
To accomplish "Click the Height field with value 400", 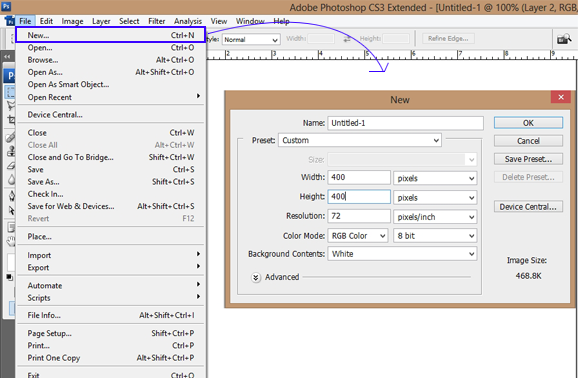I will pyautogui.click(x=359, y=197).
